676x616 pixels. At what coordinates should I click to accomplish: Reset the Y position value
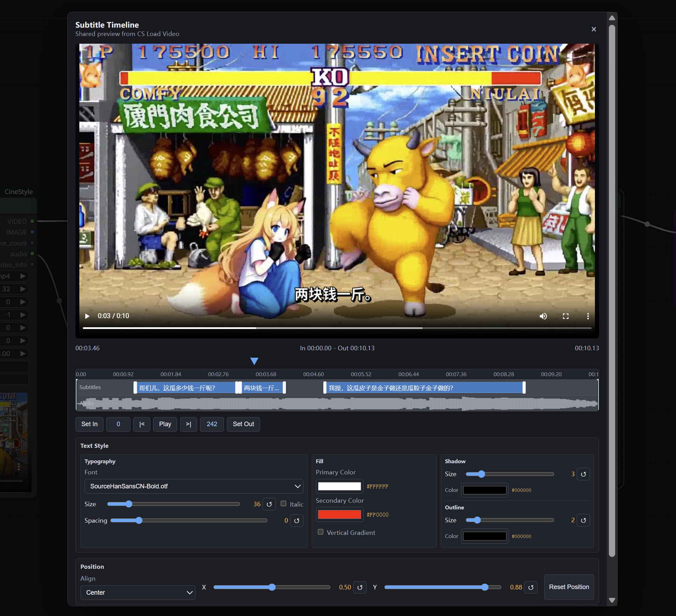531,587
